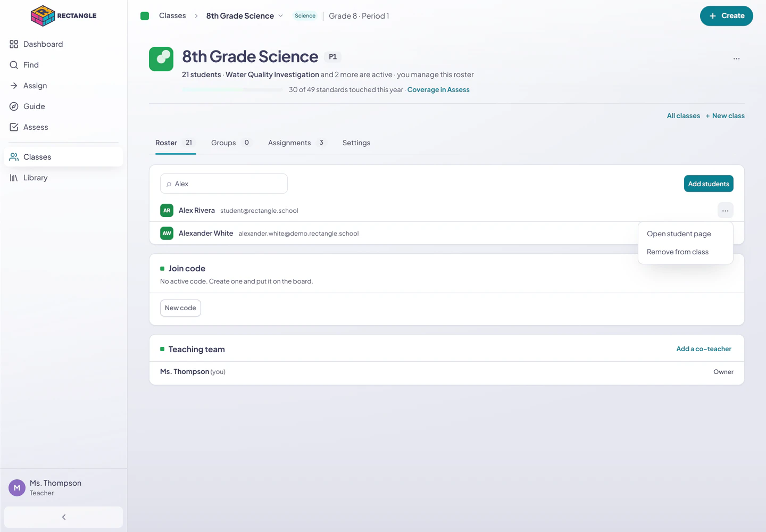The width and height of the screenshot is (766, 532).
Task: Open the Assign section
Action: (63, 86)
